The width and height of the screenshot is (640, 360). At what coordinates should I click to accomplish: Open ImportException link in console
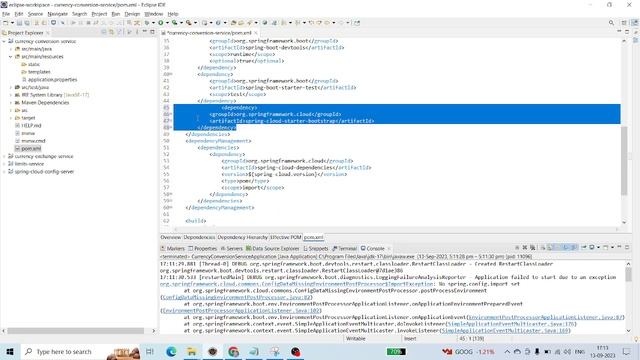click(x=296, y=284)
